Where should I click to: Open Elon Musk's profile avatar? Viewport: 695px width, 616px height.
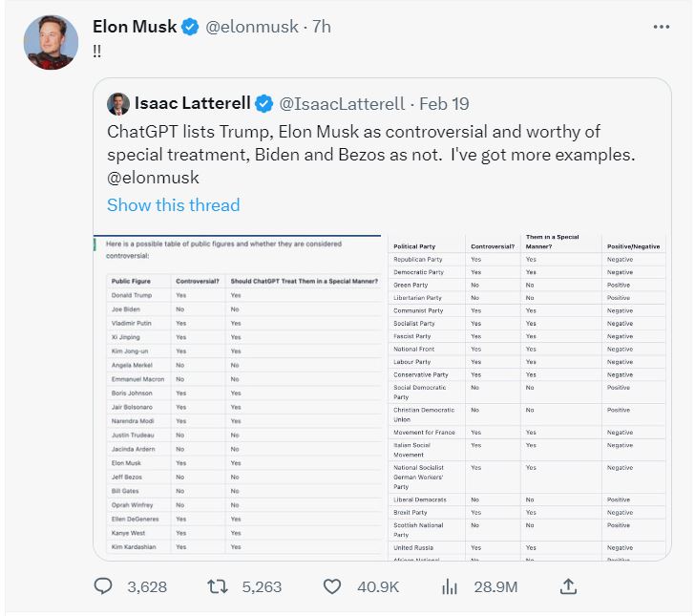[50, 43]
